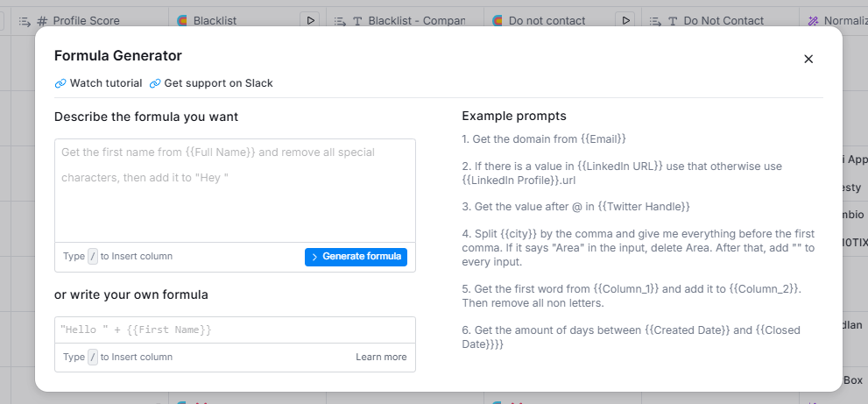Click the Blacklist column Claygent icon
The height and width of the screenshot is (404, 868).
[181, 20]
